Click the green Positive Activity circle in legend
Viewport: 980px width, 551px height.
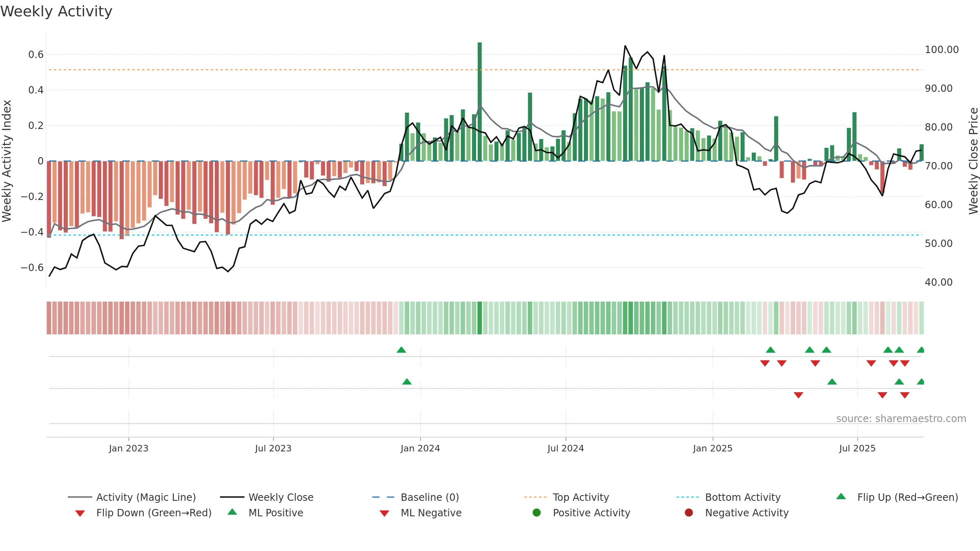point(537,513)
